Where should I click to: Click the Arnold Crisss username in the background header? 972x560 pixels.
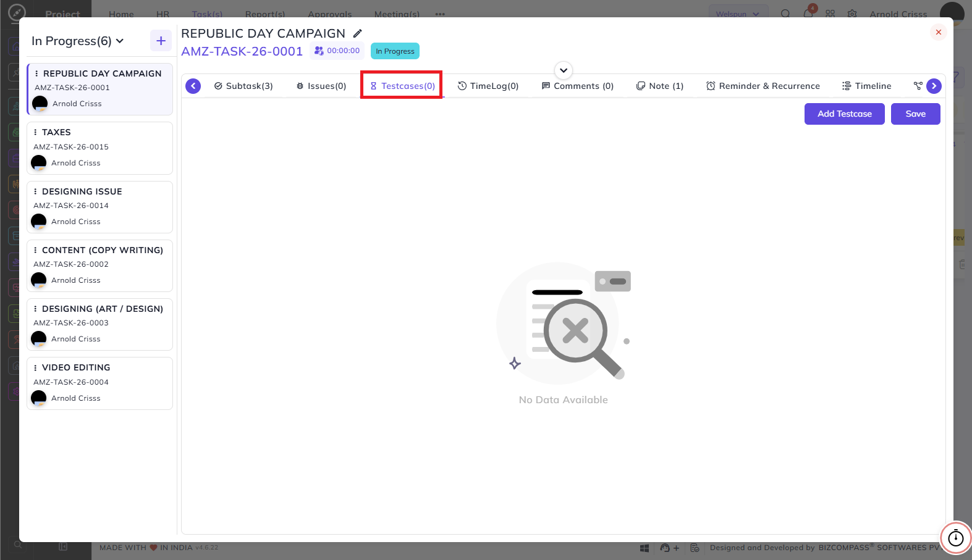pyautogui.click(x=898, y=14)
